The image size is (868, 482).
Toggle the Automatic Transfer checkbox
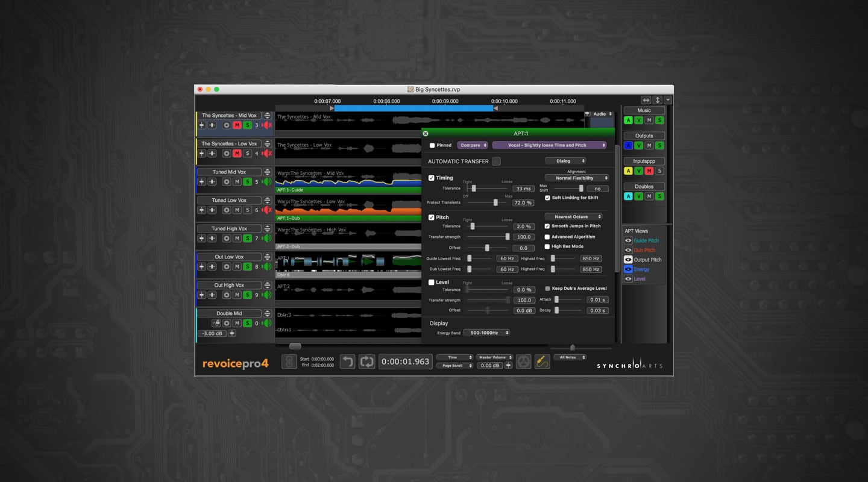(x=496, y=161)
